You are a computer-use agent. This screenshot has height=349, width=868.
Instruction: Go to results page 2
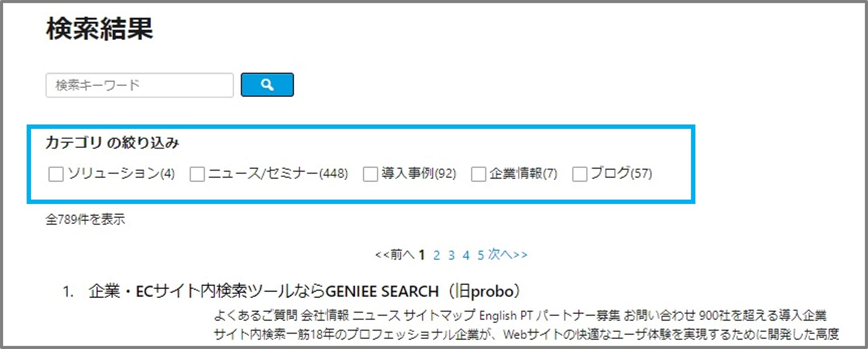(x=436, y=255)
